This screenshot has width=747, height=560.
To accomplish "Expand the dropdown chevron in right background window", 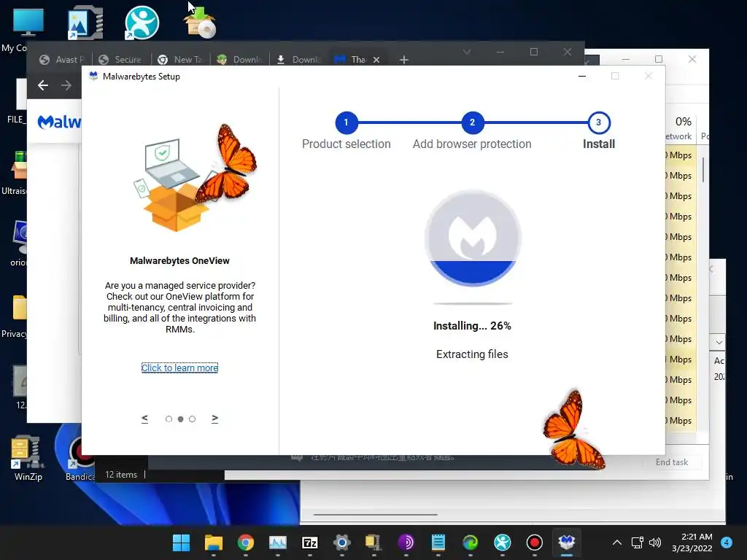I will point(719,343).
